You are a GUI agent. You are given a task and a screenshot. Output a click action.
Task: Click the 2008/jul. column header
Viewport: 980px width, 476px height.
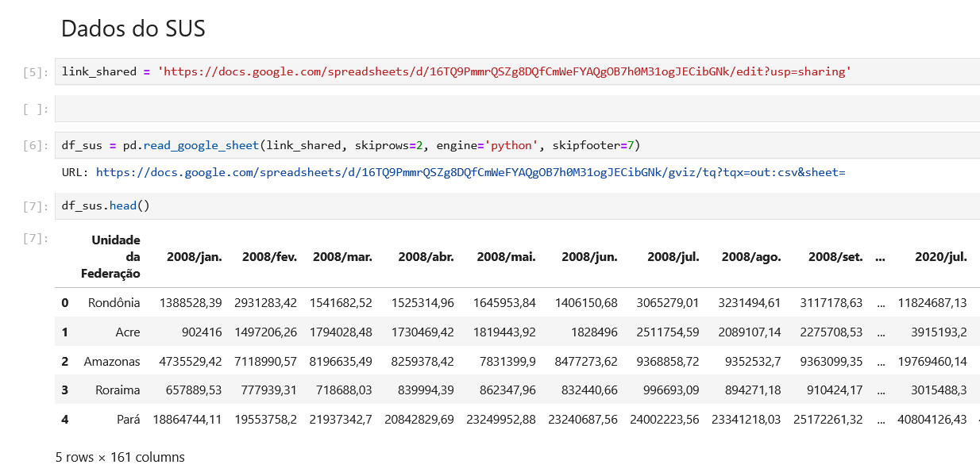tap(673, 257)
